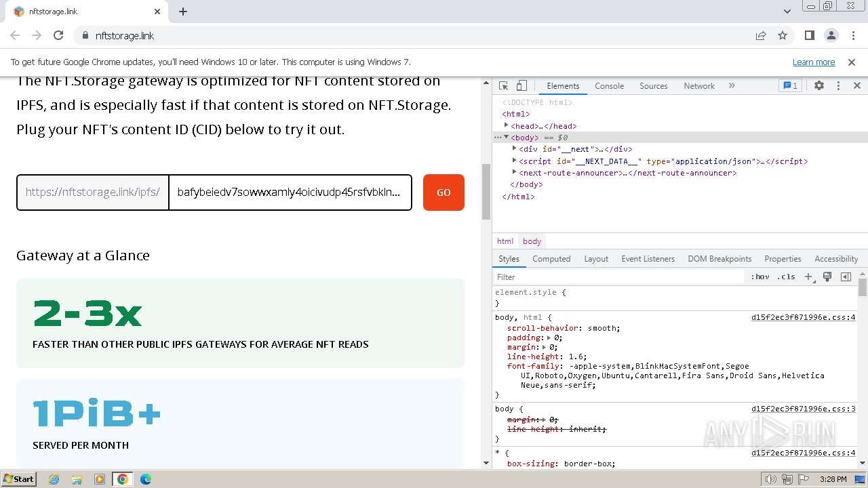868x488 pixels.
Task: Toggle element state with :hov
Action: coord(760,277)
